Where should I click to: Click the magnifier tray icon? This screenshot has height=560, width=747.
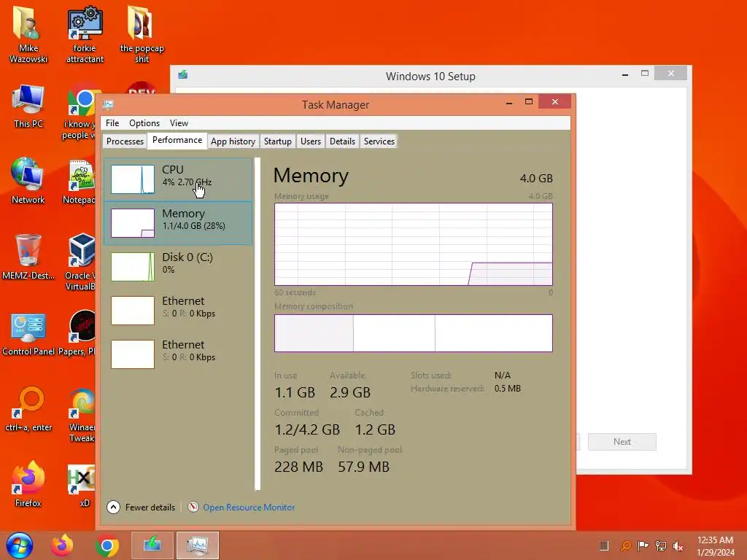625,546
